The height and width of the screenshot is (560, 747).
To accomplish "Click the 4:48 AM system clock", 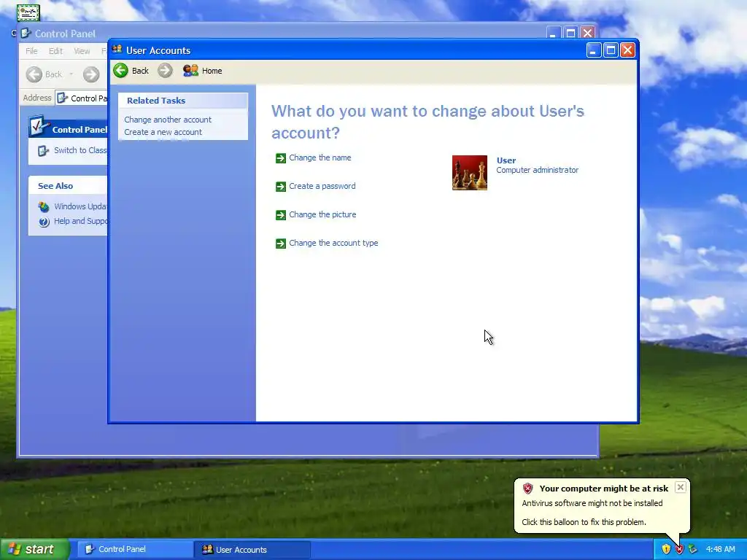I will pos(720,550).
